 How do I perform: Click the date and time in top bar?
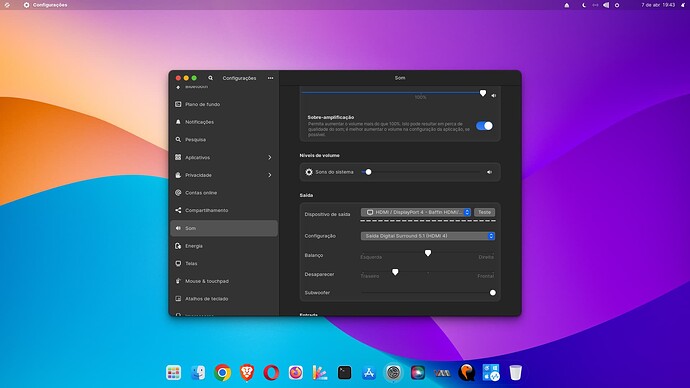pos(658,5)
